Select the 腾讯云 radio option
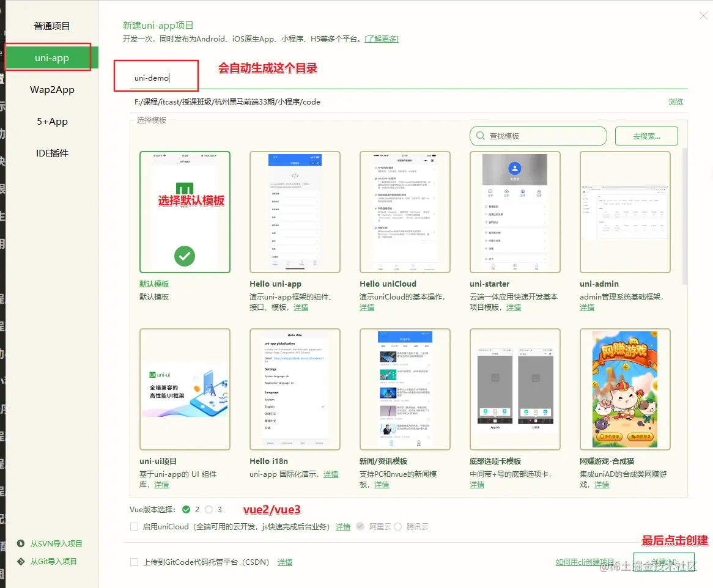The height and width of the screenshot is (588, 713). [398, 527]
